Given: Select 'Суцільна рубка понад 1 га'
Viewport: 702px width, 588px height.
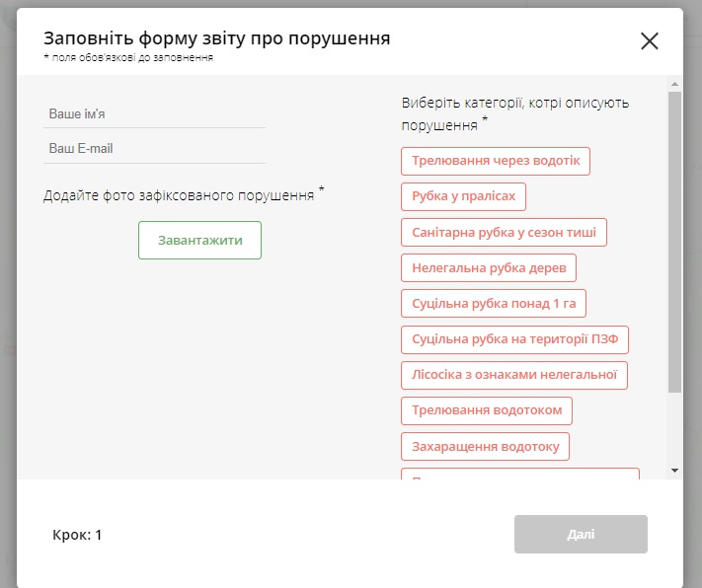Looking at the screenshot, I should [494, 304].
